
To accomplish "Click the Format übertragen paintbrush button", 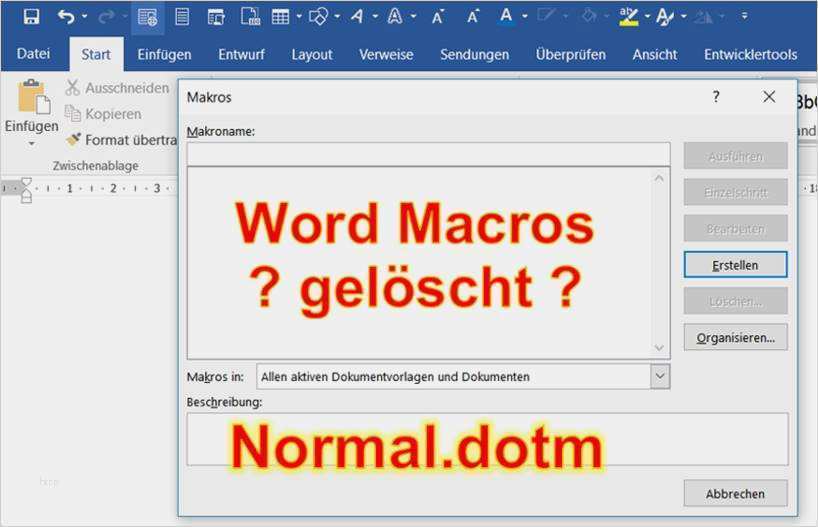I will [x=122, y=140].
